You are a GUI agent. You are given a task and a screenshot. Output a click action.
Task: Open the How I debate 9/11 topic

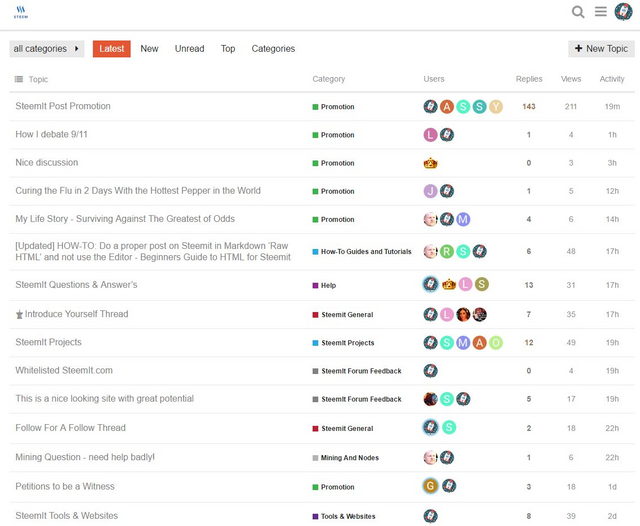pos(51,134)
